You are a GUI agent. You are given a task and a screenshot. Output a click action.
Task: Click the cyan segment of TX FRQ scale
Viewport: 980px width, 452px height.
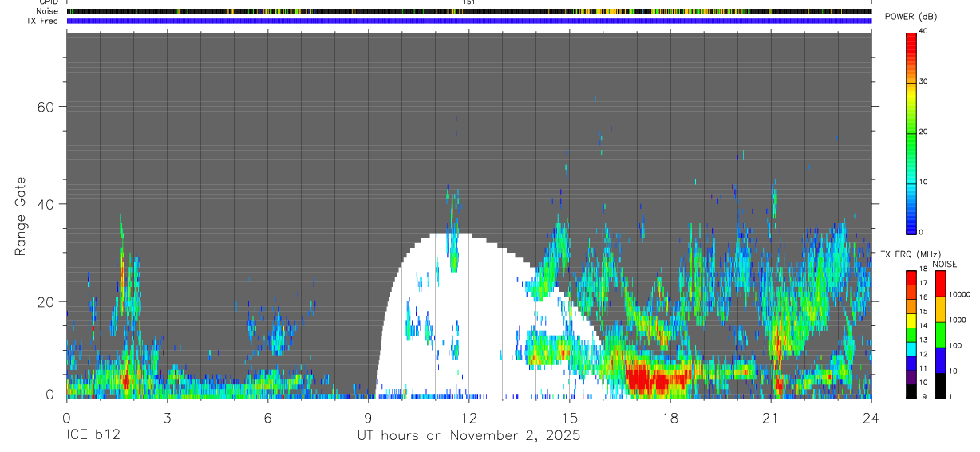911,349
